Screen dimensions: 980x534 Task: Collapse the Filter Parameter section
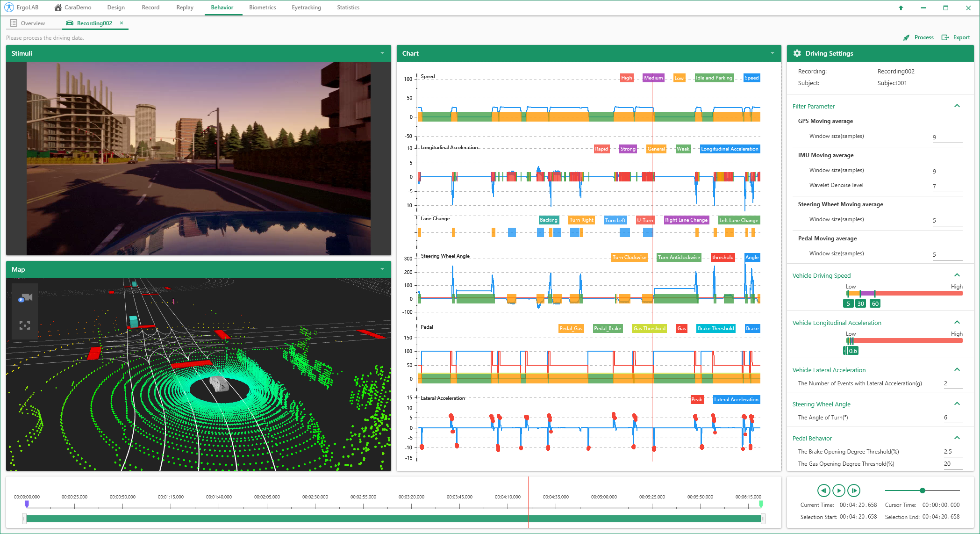coord(957,106)
